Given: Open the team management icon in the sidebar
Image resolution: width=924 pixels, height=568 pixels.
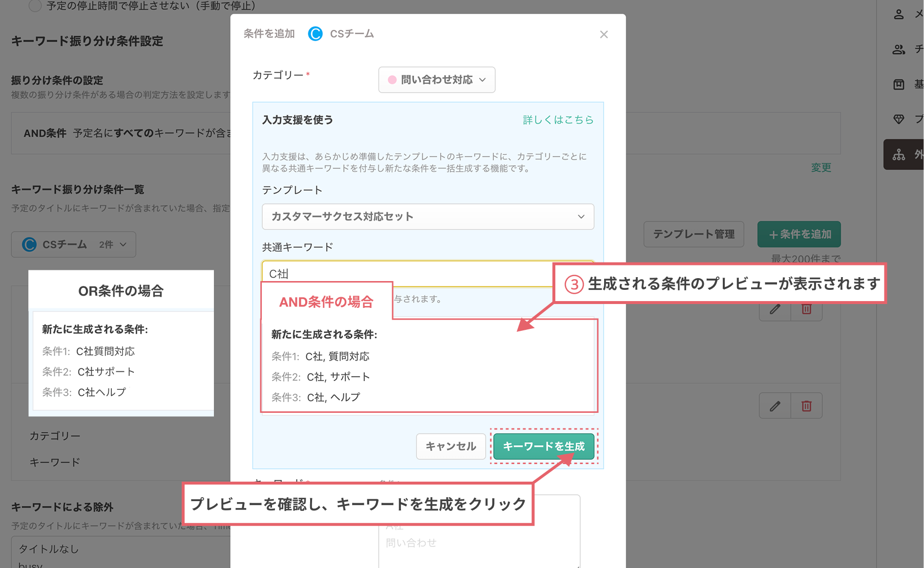Looking at the screenshot, I should pyautogui.click(x=899, y=49).
